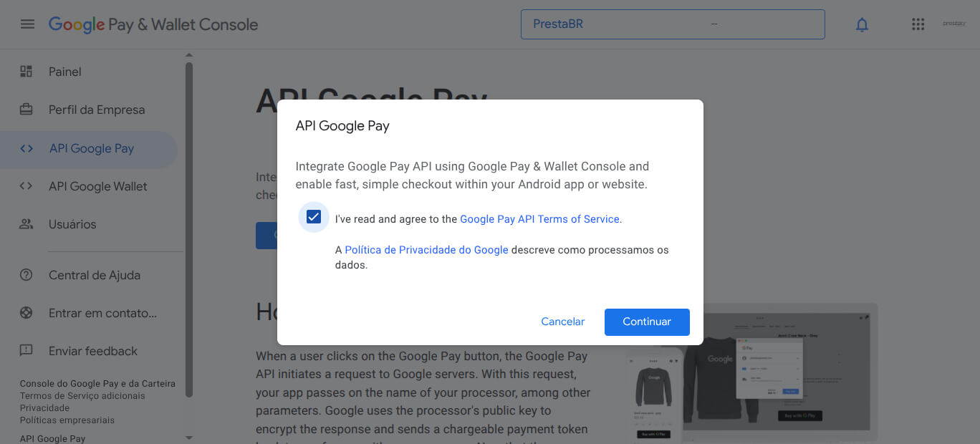Open the hamburger main menu
This screenshot has height=444, width=980.
27,24
